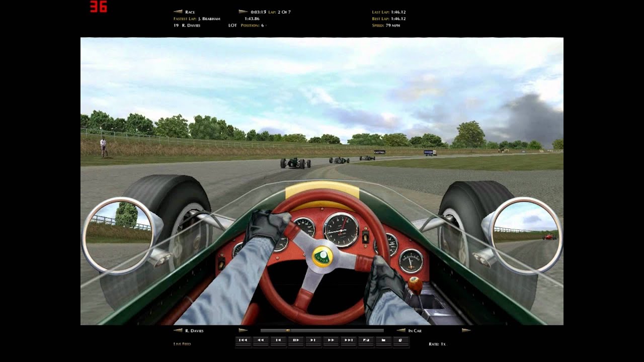Click the red 36 frame counter
The height and width of the screenshot is (362, 644).
point(99,7)
